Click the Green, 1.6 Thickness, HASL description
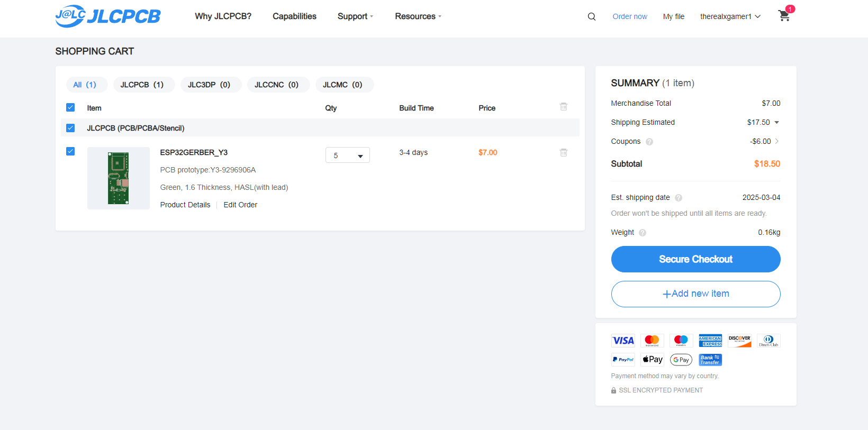 point(224,187)
